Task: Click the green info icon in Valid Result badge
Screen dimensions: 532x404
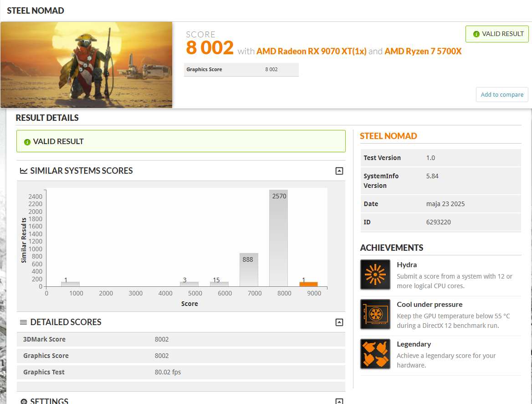Action: pos(476,34)
